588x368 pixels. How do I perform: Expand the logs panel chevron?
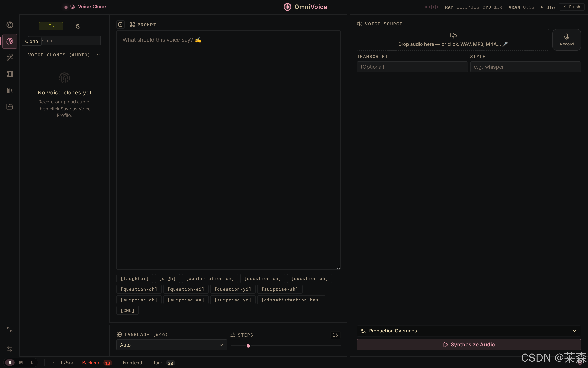click(x=53, y=363)
